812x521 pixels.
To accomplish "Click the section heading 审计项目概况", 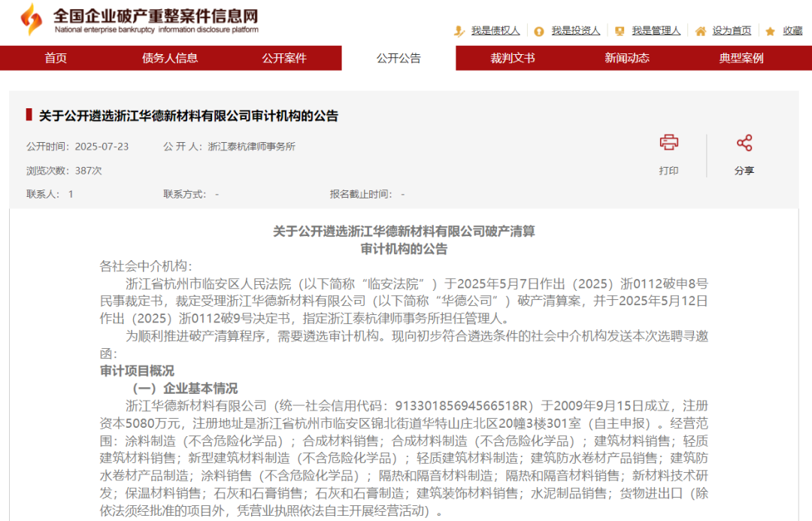I will pyautogui.click(x=138, y=371).
